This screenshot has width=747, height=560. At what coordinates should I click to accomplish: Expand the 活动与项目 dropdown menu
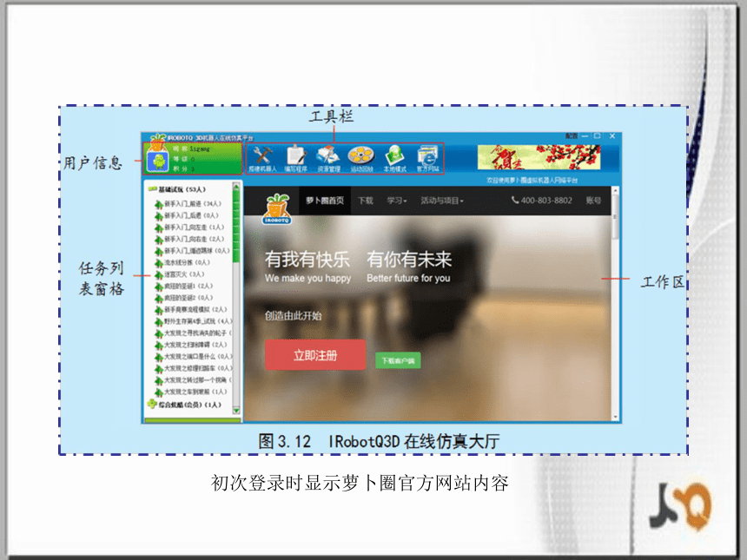(x=442, y=201)
